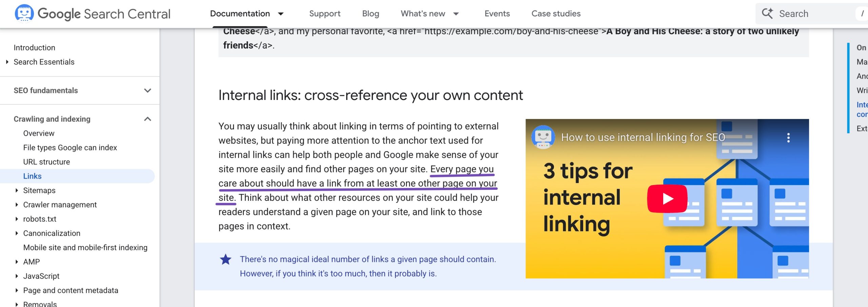
Task: Open the Case studies tab
Action: click(x=556, y=14)
